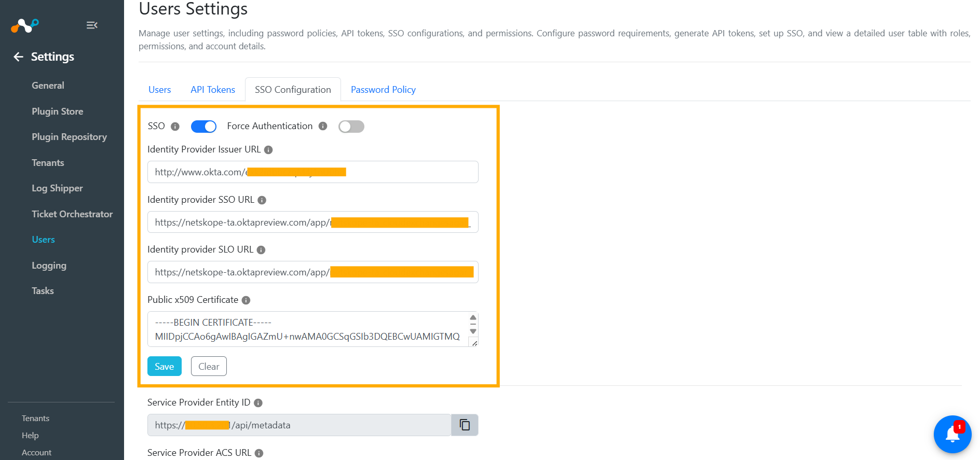This screenshot has width=980, height=460.
Task: Save the SSO configuration
Action: [165, 366]
